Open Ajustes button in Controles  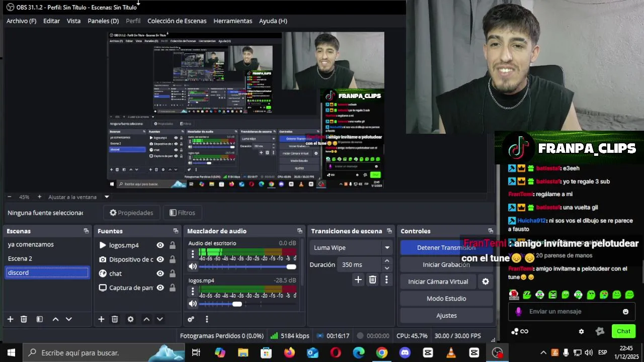[446, 316]
